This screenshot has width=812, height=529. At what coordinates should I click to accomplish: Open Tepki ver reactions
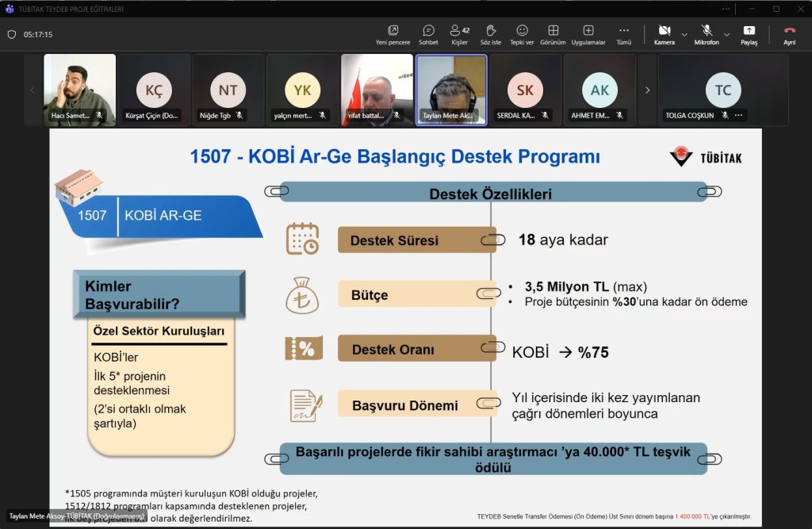[x=522, y=34]
